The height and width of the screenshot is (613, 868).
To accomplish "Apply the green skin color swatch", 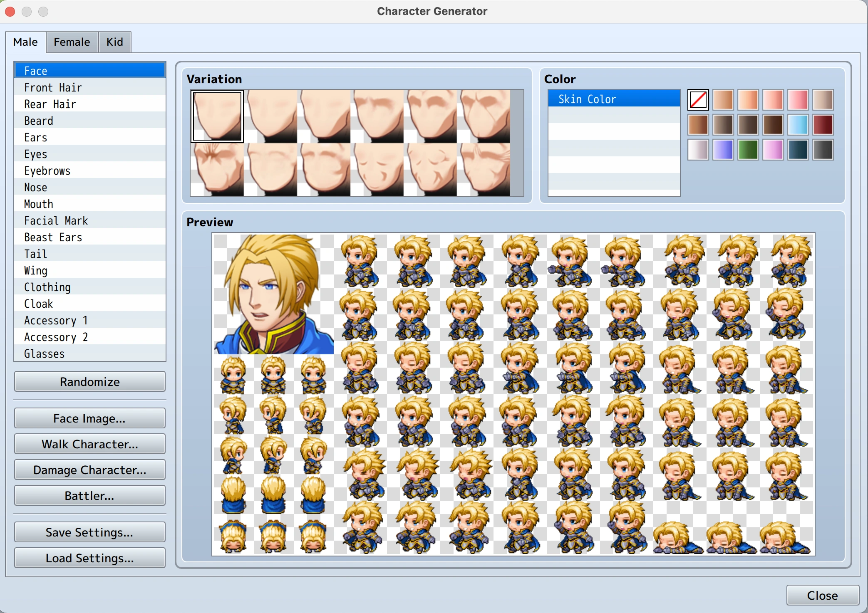I will point(748,150).
